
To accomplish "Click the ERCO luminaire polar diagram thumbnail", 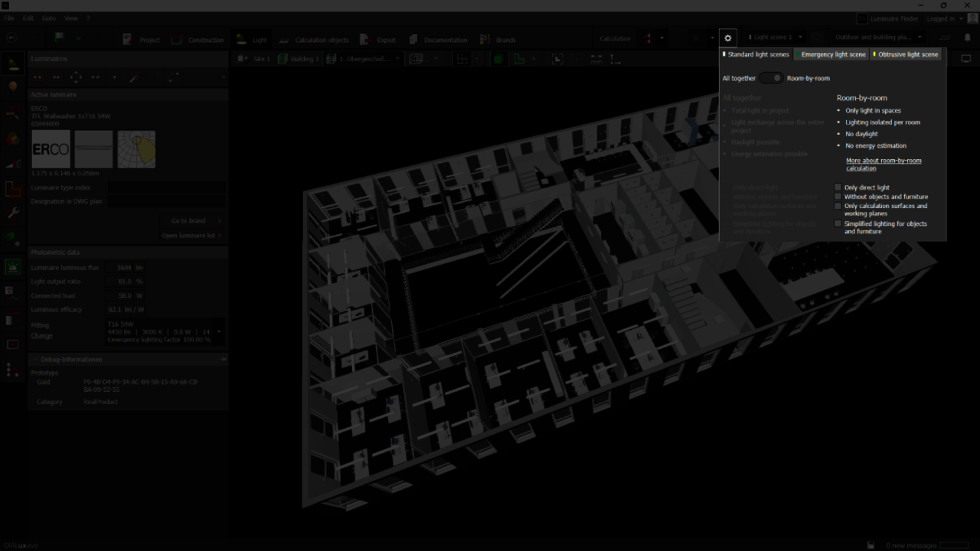I will (x=136, y=149).
